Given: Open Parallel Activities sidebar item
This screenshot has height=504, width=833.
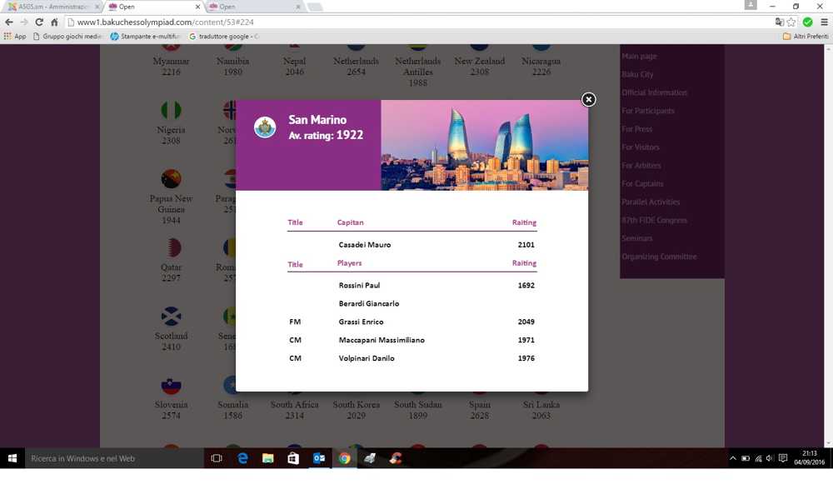Looking at the screenshot, I should coord(651,202).
